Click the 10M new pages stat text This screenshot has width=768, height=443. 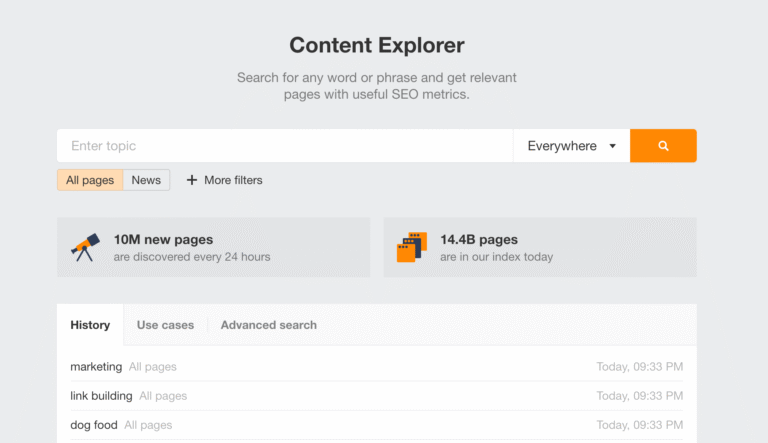click(x=163, y=240)
